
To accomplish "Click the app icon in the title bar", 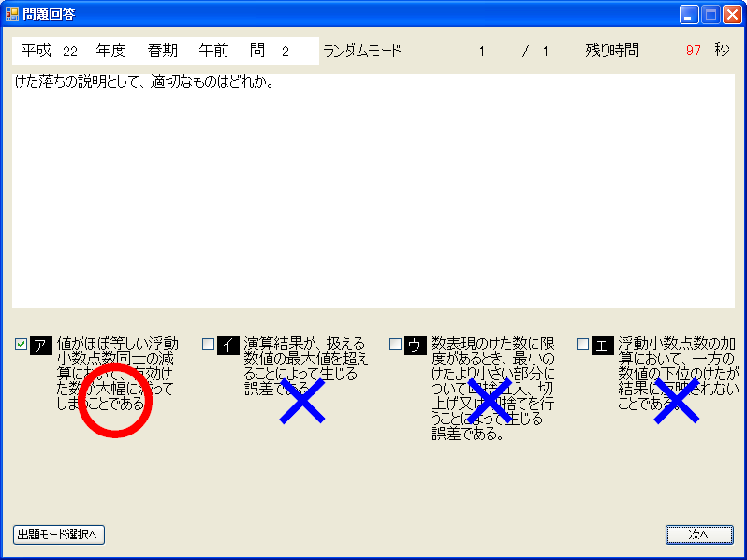I will pyautogui.click(x=11, y=14).
